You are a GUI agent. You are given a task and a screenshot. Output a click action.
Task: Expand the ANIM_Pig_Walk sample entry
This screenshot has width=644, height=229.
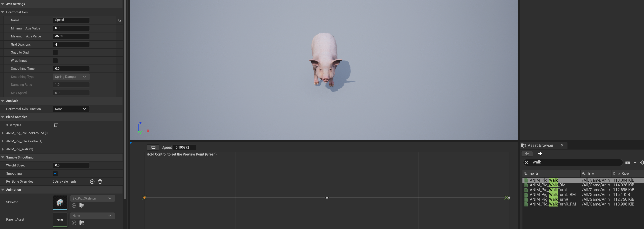point(2,149)
